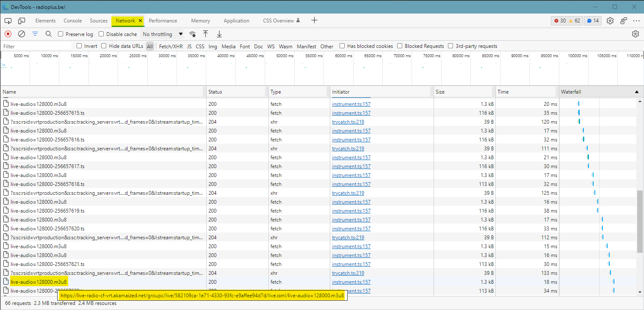The height and width of the screenshot is (310, 644).
Task: Stop recording network log
Action: [x=8, y=34]
